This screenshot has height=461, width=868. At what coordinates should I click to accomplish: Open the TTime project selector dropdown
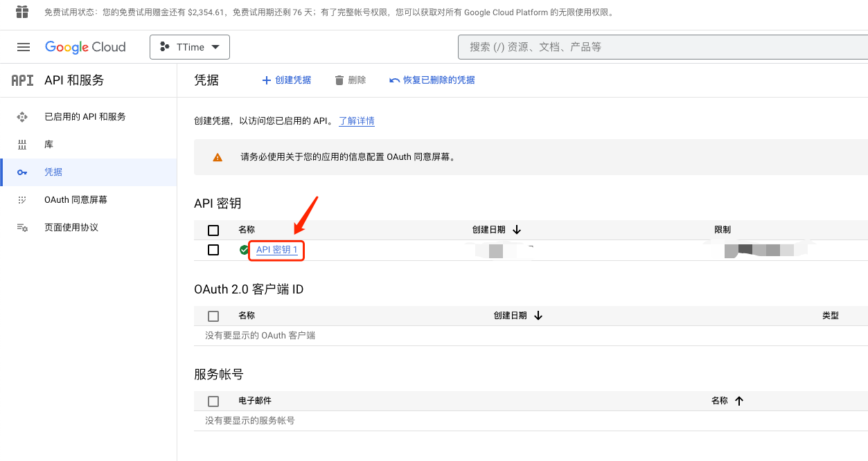(x=190, y=47)
